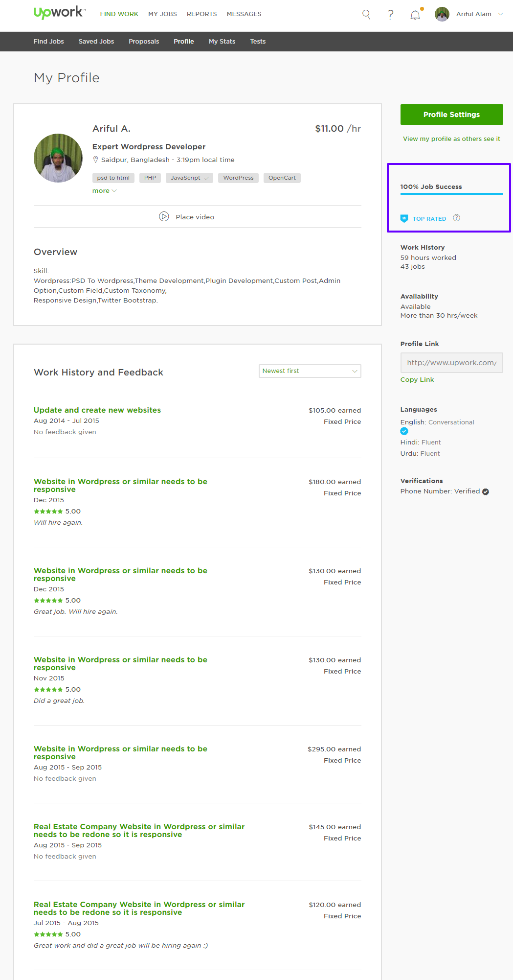
Task: Click the profile link URL field
Action: coord(452,363)
